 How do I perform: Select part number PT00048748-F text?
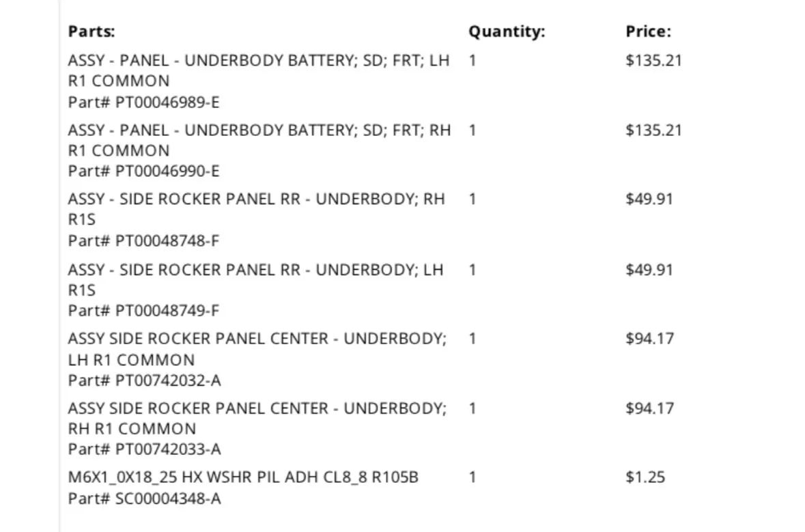[x=167, y=241]
